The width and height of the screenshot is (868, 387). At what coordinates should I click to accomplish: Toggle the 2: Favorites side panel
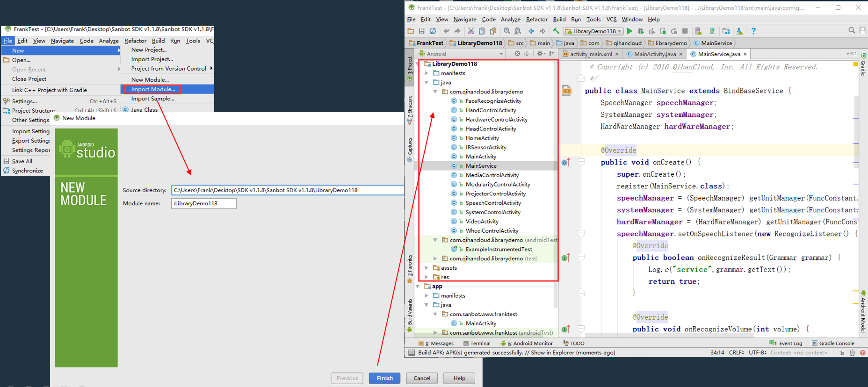point(410,269)
